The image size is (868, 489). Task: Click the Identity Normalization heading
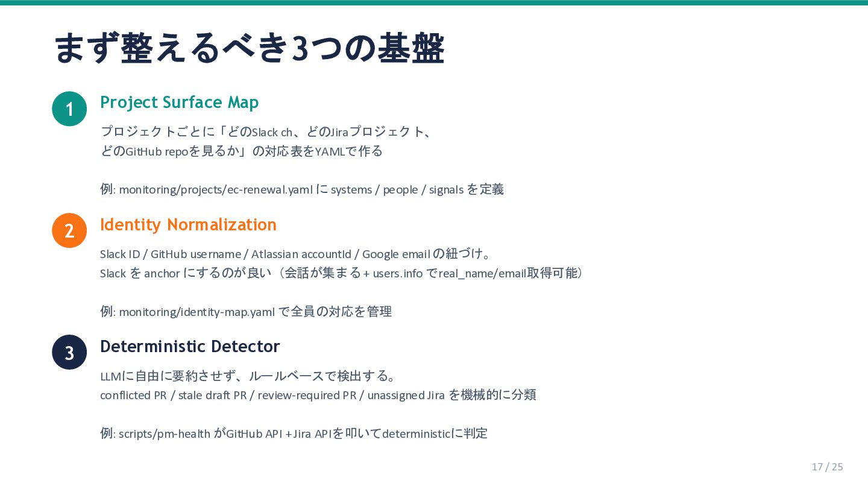point(188,224)
